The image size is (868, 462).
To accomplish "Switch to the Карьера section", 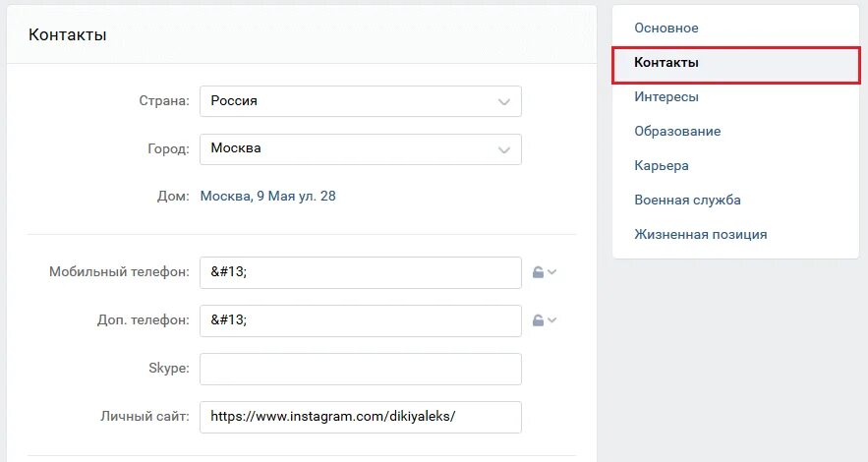I will click(x=662, y=166).
